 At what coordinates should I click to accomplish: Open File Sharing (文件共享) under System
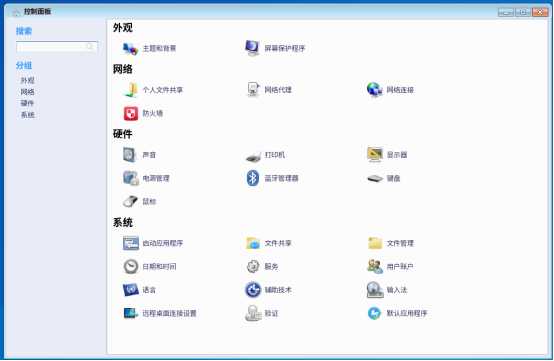[x=269, y=243]
